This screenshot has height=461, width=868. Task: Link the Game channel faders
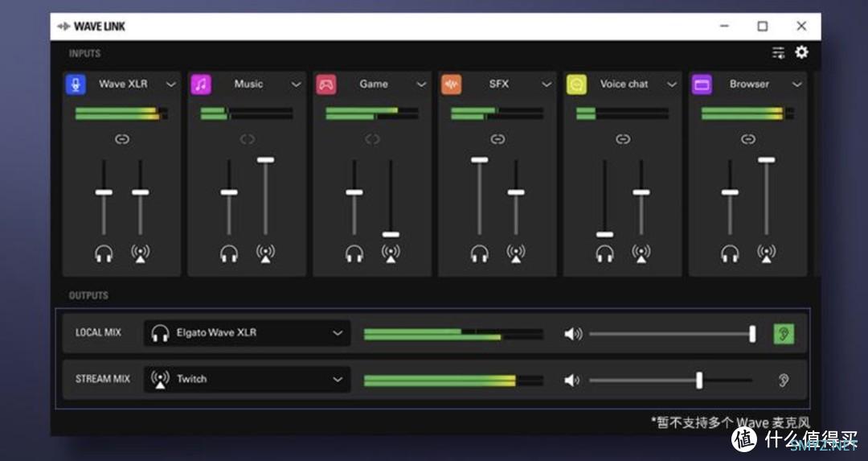372,139
